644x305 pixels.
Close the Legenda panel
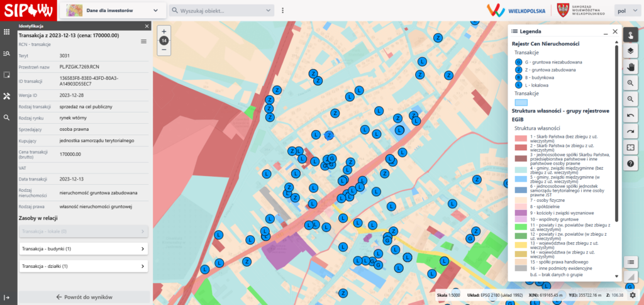615,31
